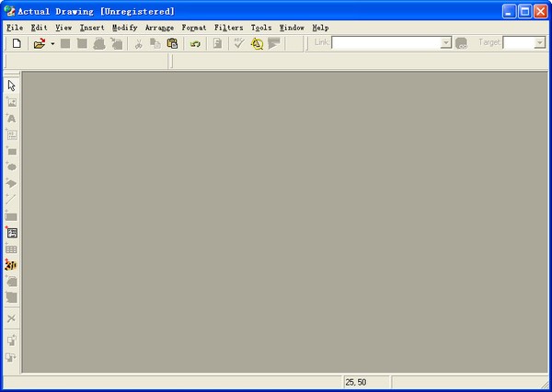
Task: Click the bring to front icon
Action: (x=11, y=340)
